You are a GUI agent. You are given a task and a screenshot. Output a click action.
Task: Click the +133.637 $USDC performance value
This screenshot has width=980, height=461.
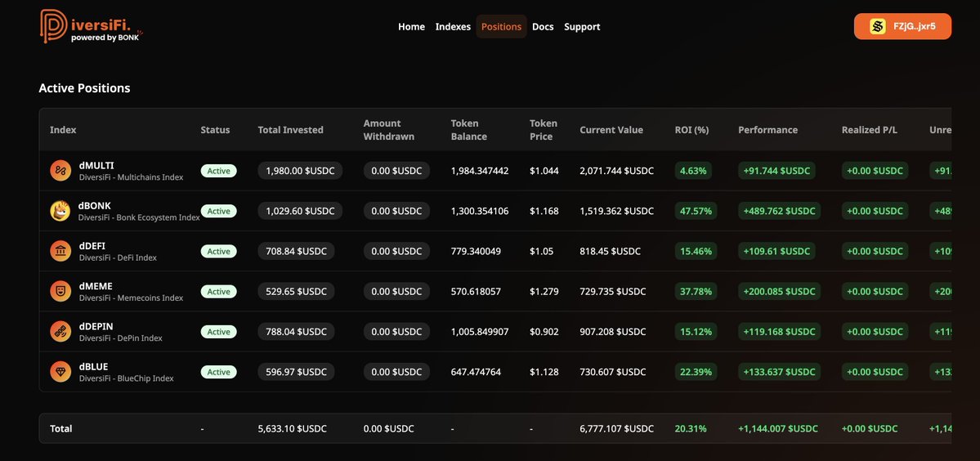[x=780, y=372]
